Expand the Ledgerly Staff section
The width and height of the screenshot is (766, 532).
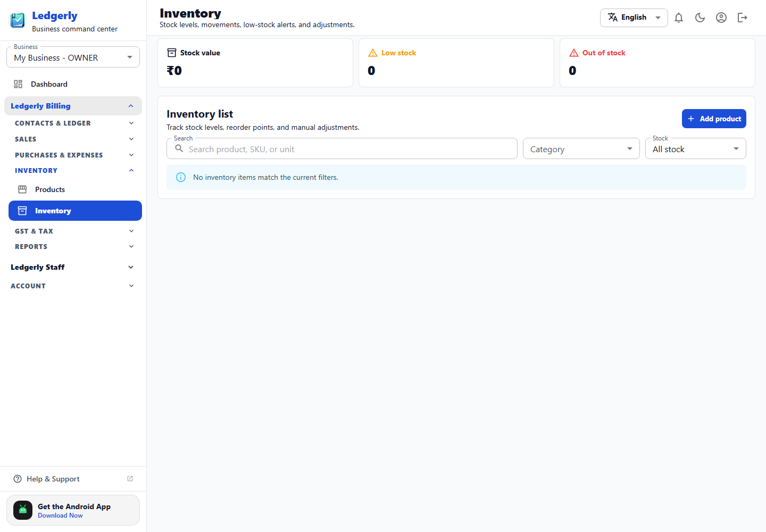click(73, 267)
